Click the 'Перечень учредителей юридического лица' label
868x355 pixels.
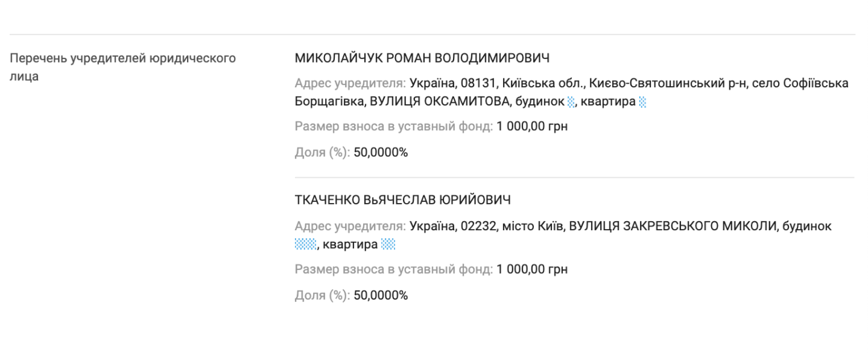tap(122, 58)
